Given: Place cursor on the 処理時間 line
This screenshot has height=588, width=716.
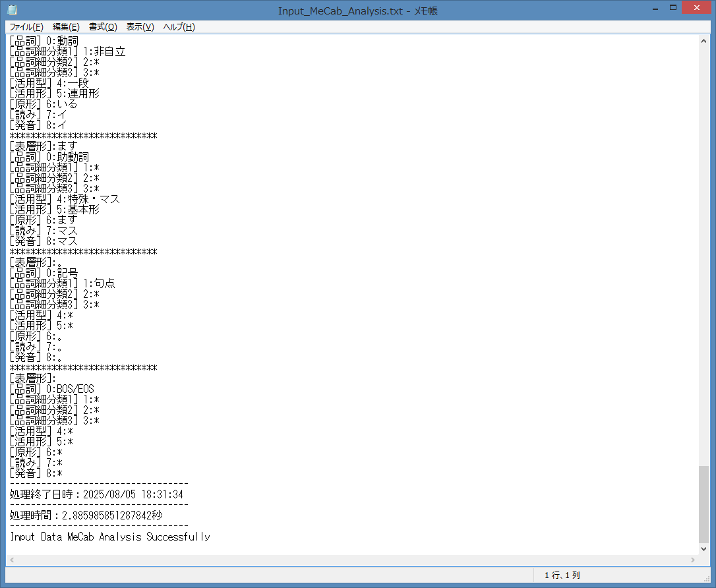Looking at the screenshot, I should click(86, 515).
